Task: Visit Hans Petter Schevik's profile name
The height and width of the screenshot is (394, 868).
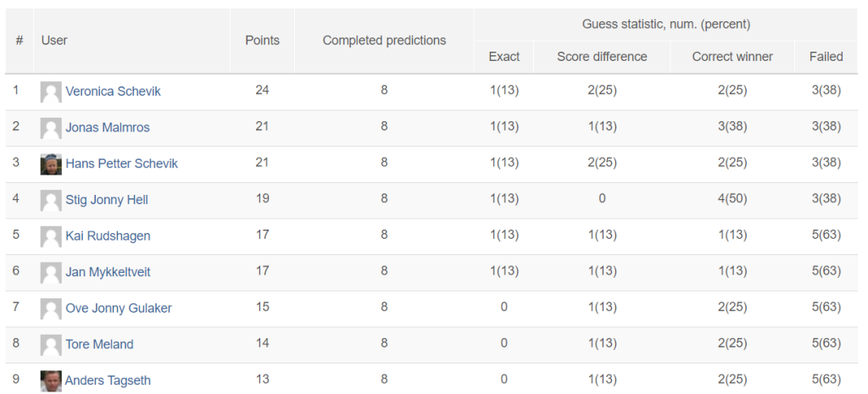Action: (122, 164)
